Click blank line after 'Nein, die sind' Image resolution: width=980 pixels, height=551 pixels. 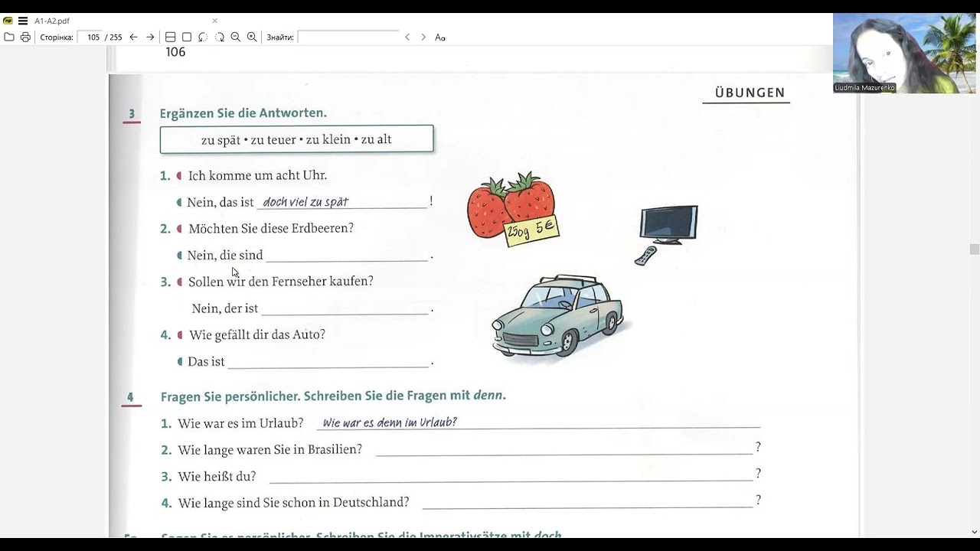click(x=347, y=256)
